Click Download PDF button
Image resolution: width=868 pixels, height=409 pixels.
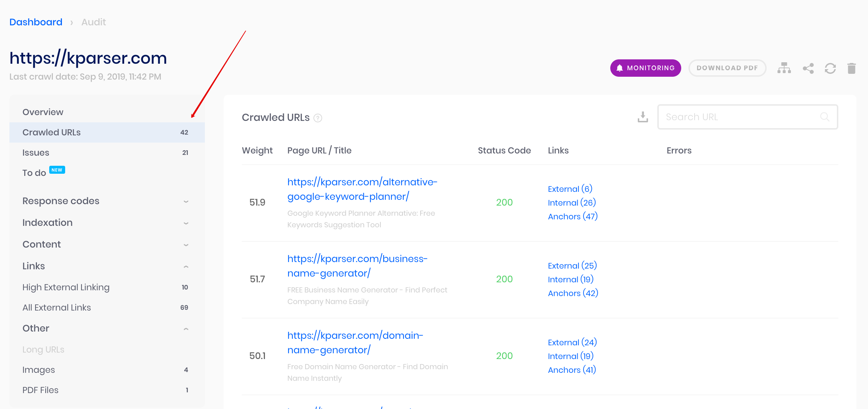(x=727, y=68)
